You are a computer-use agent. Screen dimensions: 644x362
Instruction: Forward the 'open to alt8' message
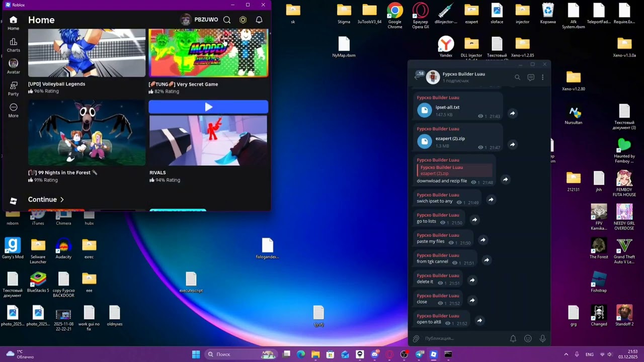pos(479,320)
